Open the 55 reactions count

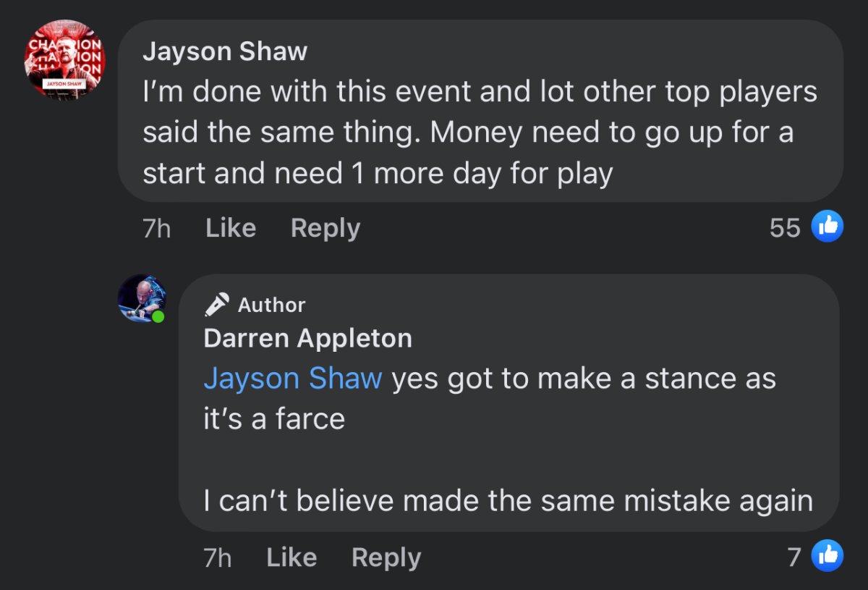click(x=785, y=228)
